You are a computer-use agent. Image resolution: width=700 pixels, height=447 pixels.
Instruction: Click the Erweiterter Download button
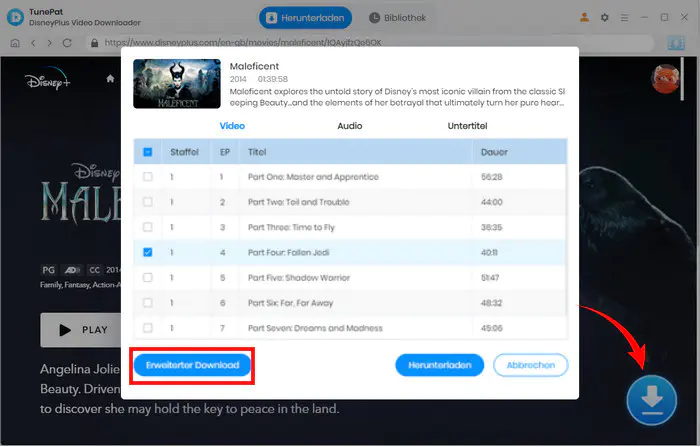192,365
